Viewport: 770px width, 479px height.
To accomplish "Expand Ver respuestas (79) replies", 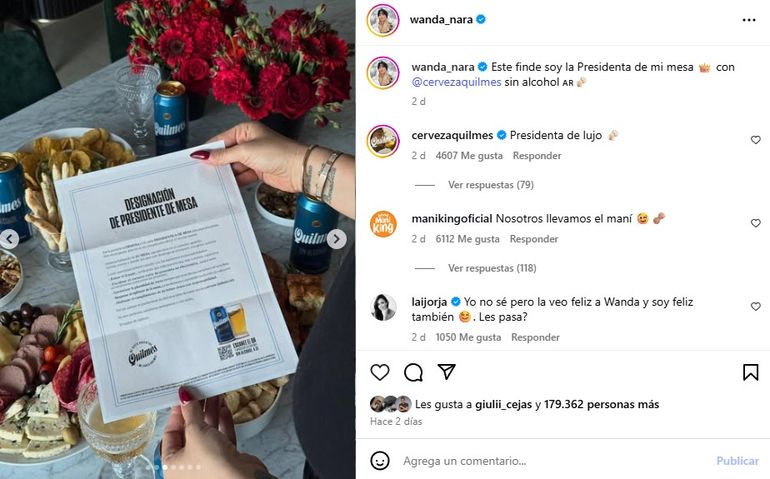I will click(491, 185).
